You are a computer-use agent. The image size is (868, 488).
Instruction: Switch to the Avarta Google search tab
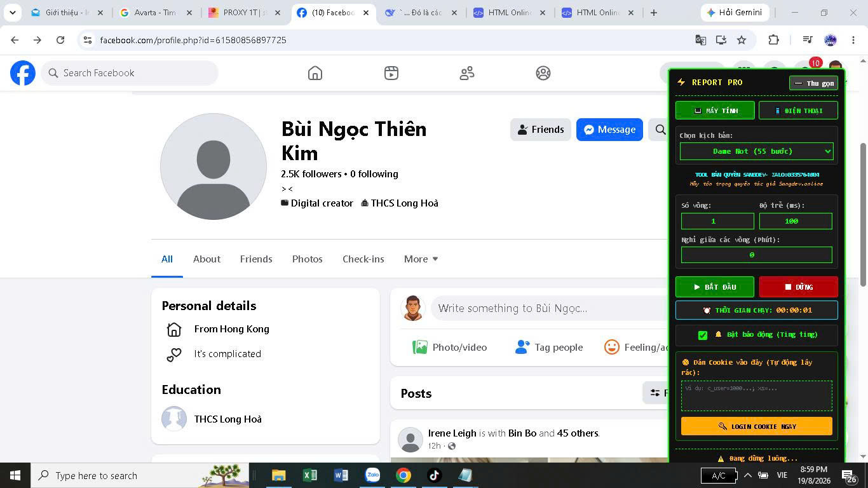[155, 13]
